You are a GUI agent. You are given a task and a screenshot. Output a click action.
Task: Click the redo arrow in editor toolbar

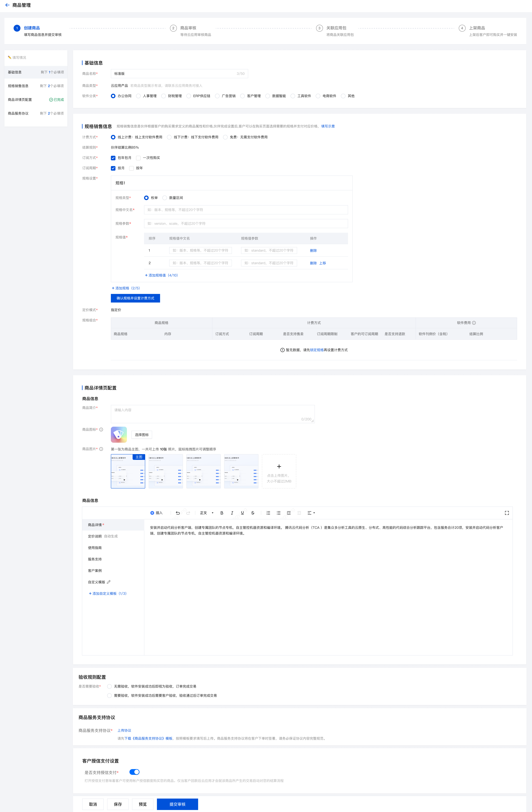click(x=188, y=513)
